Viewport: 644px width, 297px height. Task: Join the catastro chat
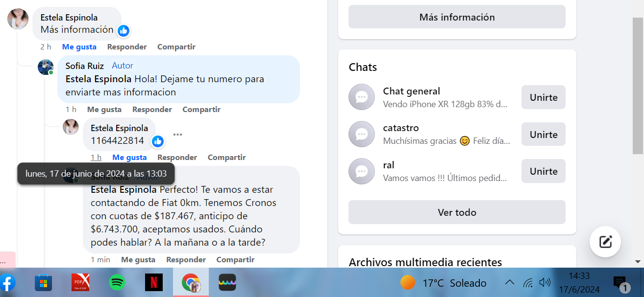(544, 135)
